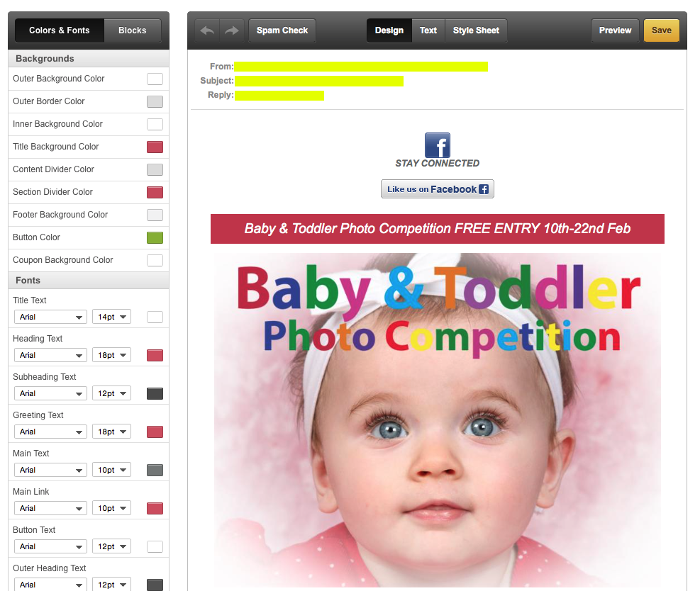Change the Button Color green swatch
700x591 pixels.
pyautogui.click(x=155, y=237)
